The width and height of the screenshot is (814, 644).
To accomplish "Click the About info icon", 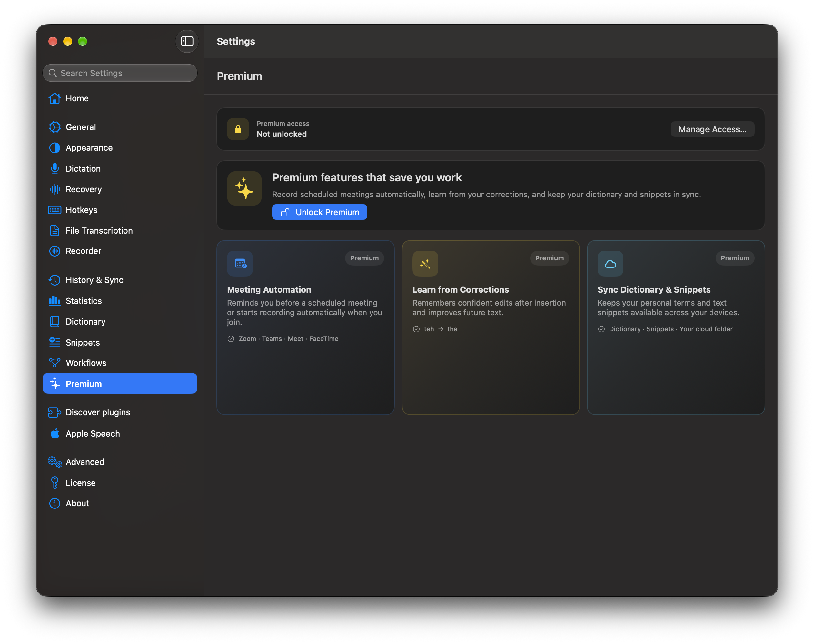I will click(55, 503).
